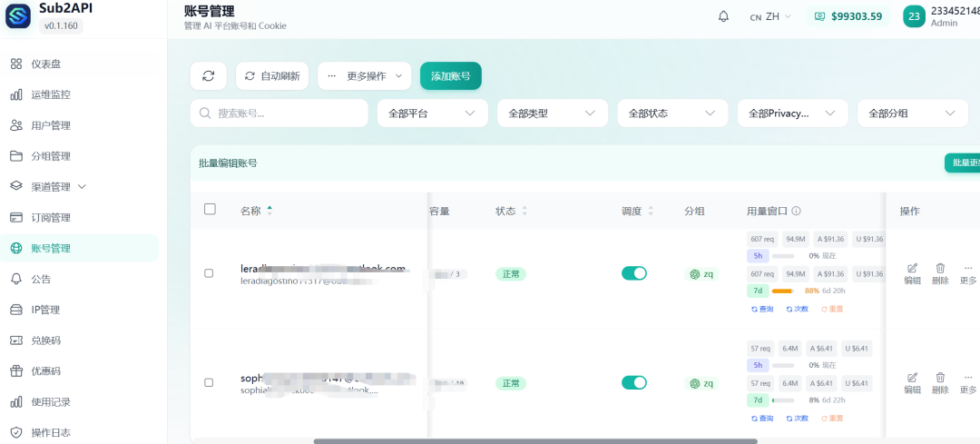Click 正常 status badge in soph row

[x=511, y=383]
